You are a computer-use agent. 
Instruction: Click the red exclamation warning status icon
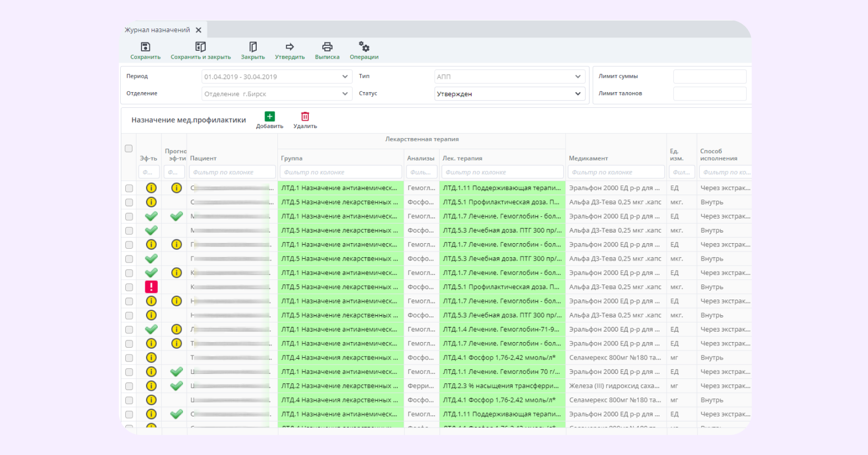pos(151,287)
